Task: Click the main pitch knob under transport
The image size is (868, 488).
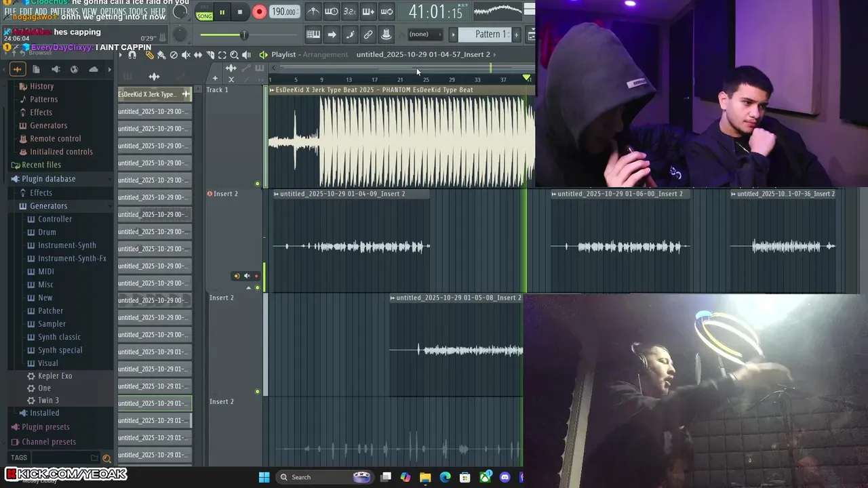Action: click(180, 35)
